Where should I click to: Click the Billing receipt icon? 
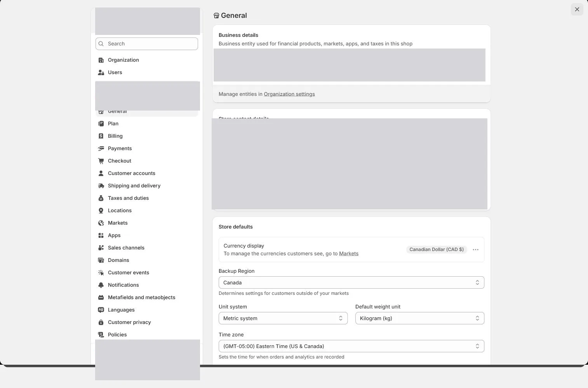(x=101, y=136)
